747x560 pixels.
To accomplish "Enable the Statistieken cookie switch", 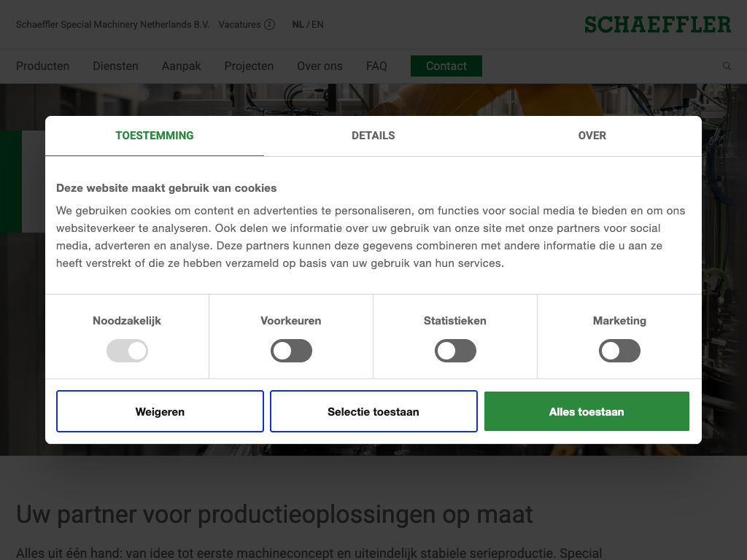I will click(x=455, y=351).
